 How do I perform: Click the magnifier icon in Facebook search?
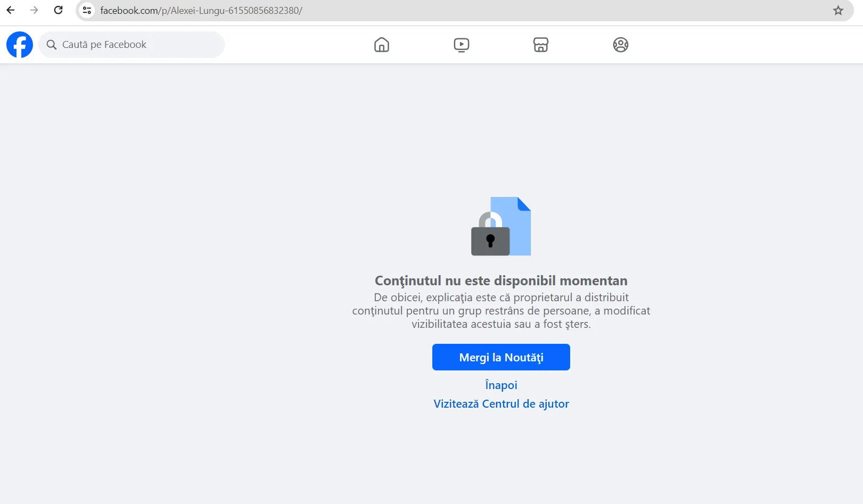pos(52,45)
